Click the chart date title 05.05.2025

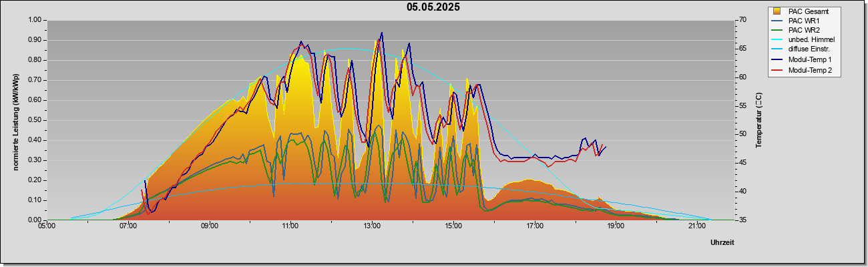click(x=433, y=7)
